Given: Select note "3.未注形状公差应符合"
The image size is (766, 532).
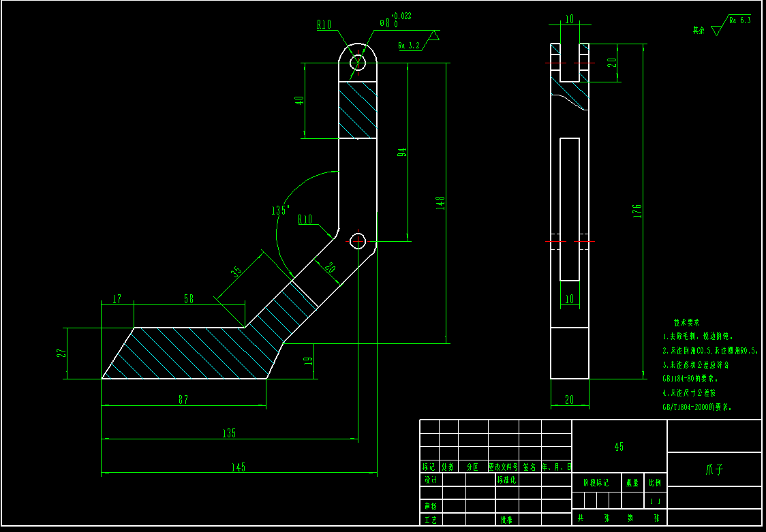Looking at the screenshot, I should (x=696, y=364).
